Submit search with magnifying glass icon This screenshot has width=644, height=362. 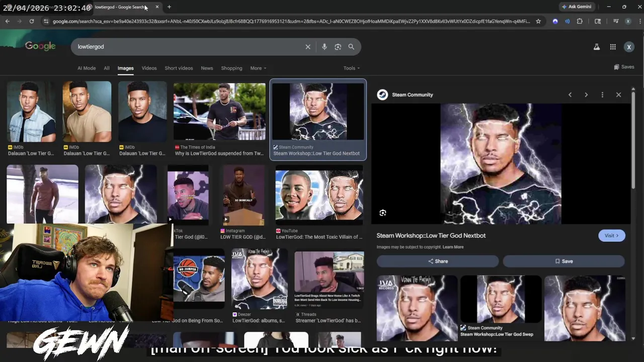pyautogui.click(x=351, y=47)
